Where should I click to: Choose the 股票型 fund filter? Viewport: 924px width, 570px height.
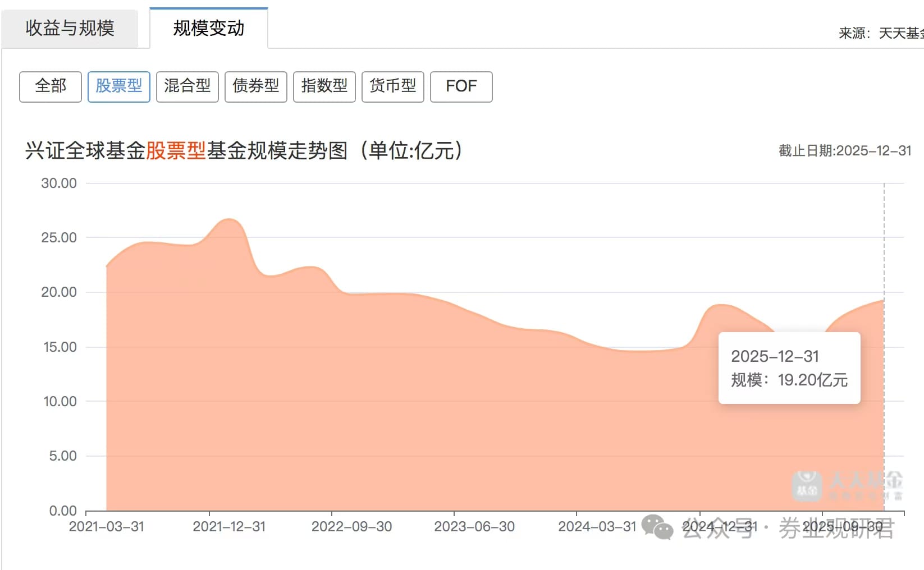click(x=119, y=86)
